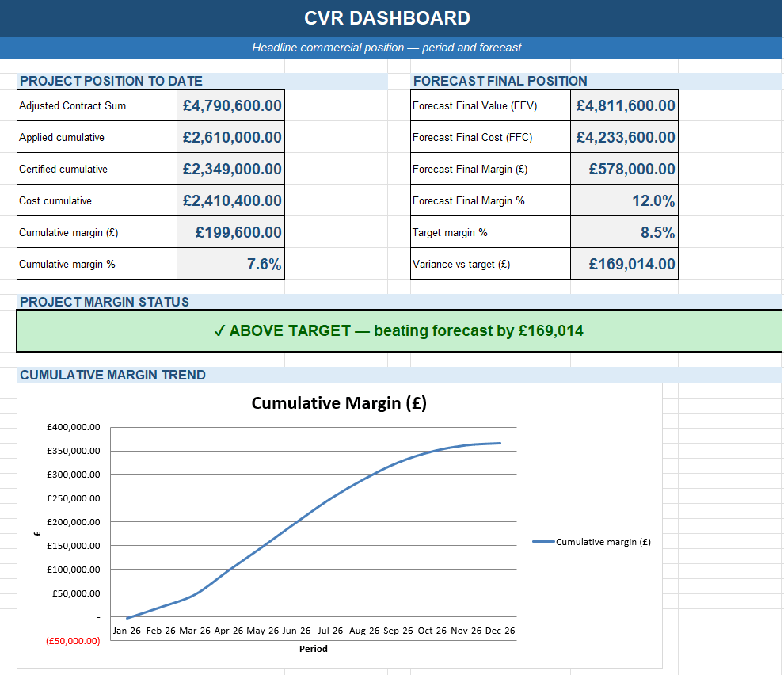Click the Applied cumulative label cell
Image resolution: width=784 pixels, height=675 pixels.
pos(97,137)
